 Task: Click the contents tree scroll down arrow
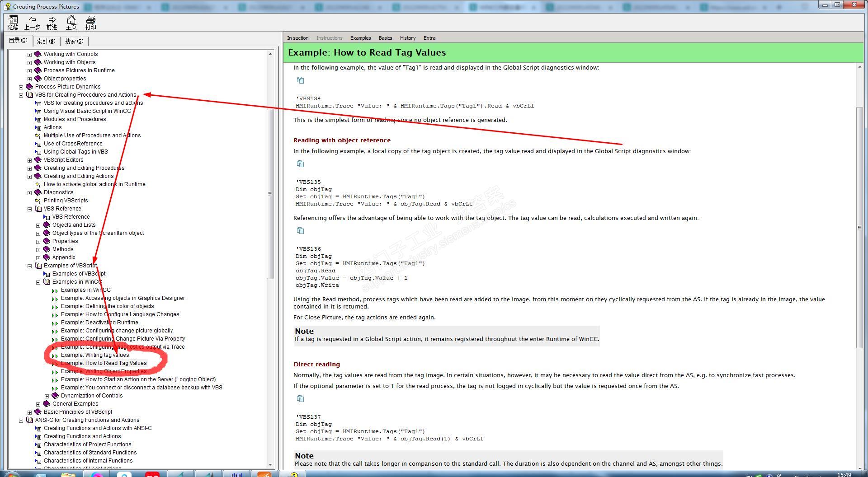[270, 464]
